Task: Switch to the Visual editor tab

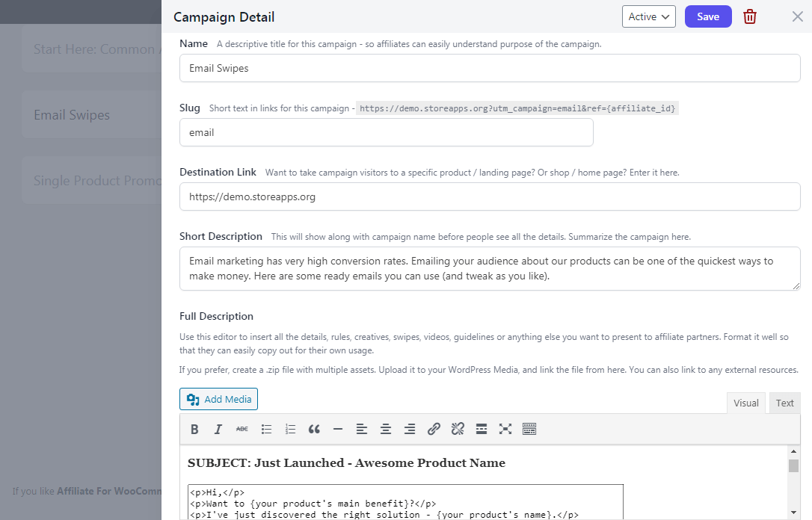Action: point(745,403)
